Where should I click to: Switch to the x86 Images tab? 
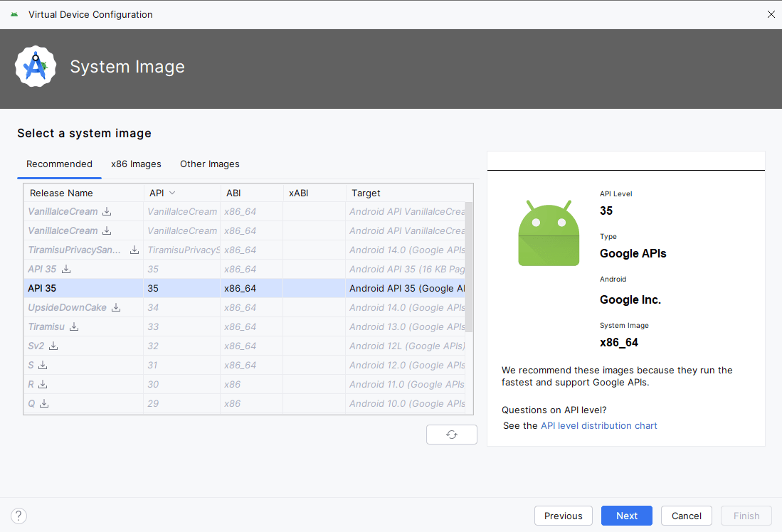136,164
